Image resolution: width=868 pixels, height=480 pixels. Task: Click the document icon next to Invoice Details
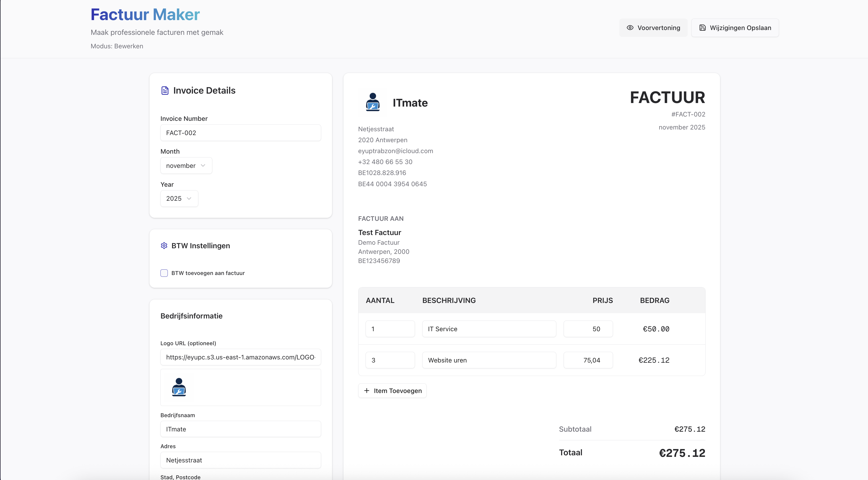point(165,90)
